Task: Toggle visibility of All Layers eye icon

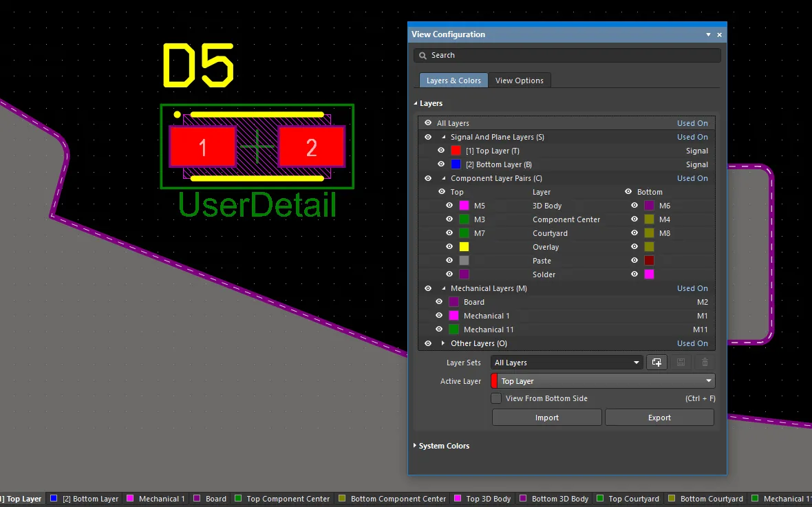Action: (x=428, y=123)
